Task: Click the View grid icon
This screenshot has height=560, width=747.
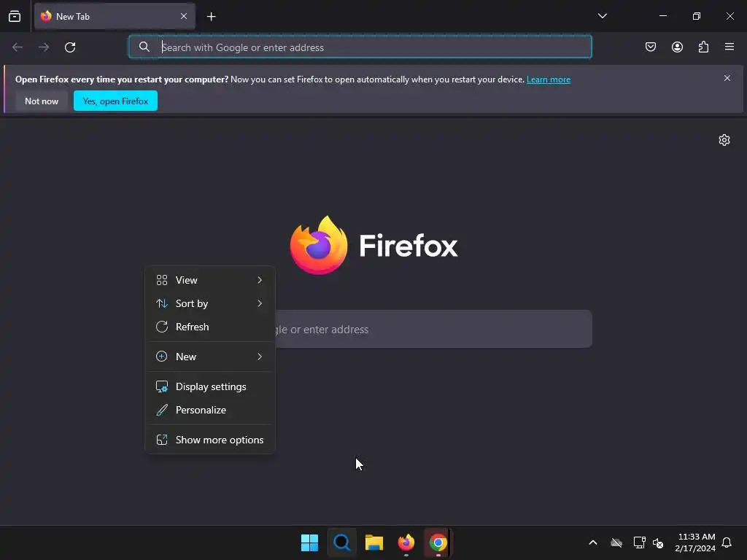Action: pos(162,280)
